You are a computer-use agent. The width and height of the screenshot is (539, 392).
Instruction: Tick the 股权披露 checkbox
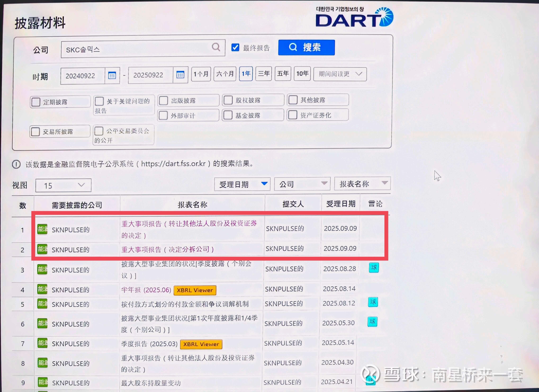tap(228, 100)
